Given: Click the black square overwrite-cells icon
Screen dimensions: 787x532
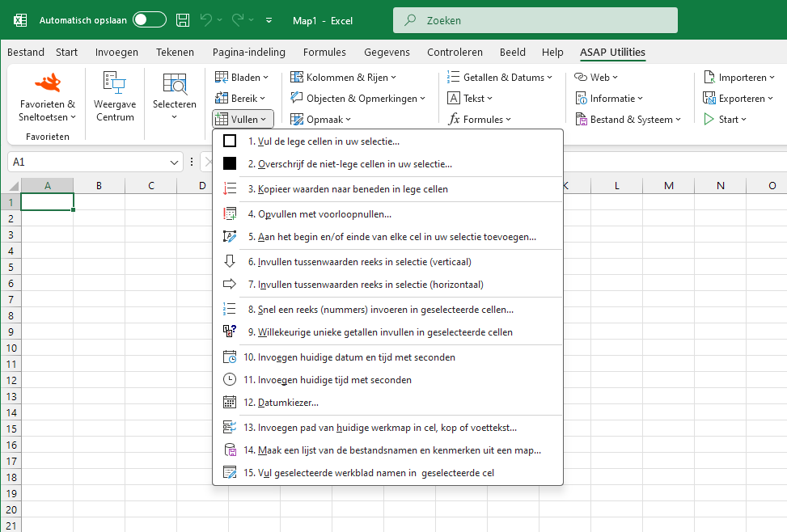Looking at the screenshot, I should (x=230, y=163).
